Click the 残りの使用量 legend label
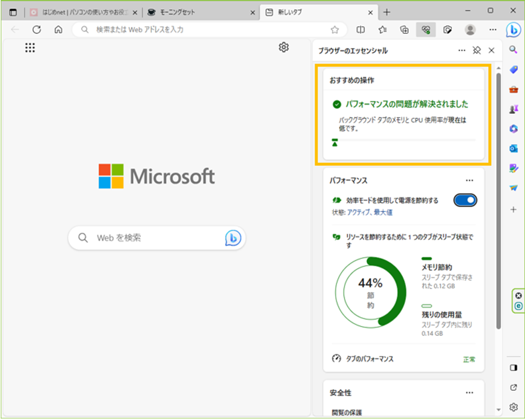Image resolution: width=525 pixels, height=420 pixels. (441, 315)
